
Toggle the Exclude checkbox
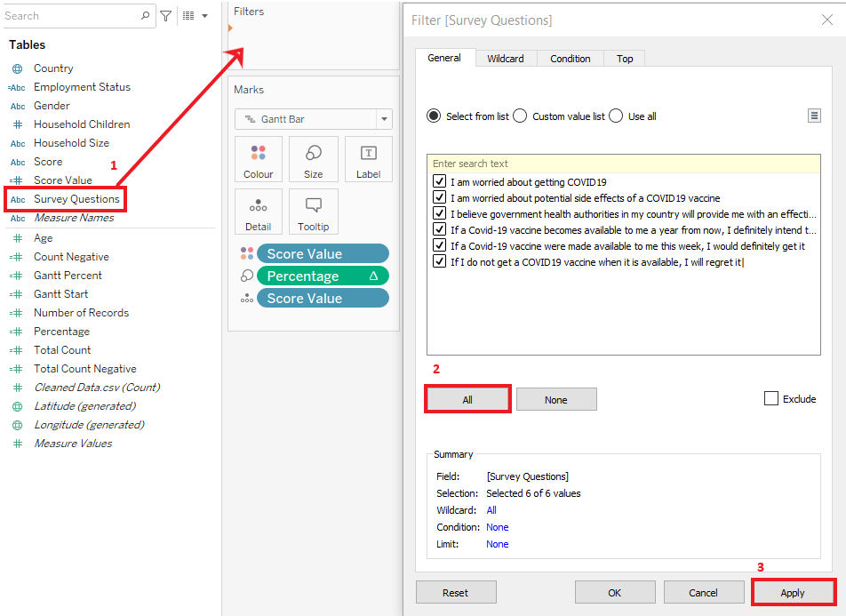point(771,399)
